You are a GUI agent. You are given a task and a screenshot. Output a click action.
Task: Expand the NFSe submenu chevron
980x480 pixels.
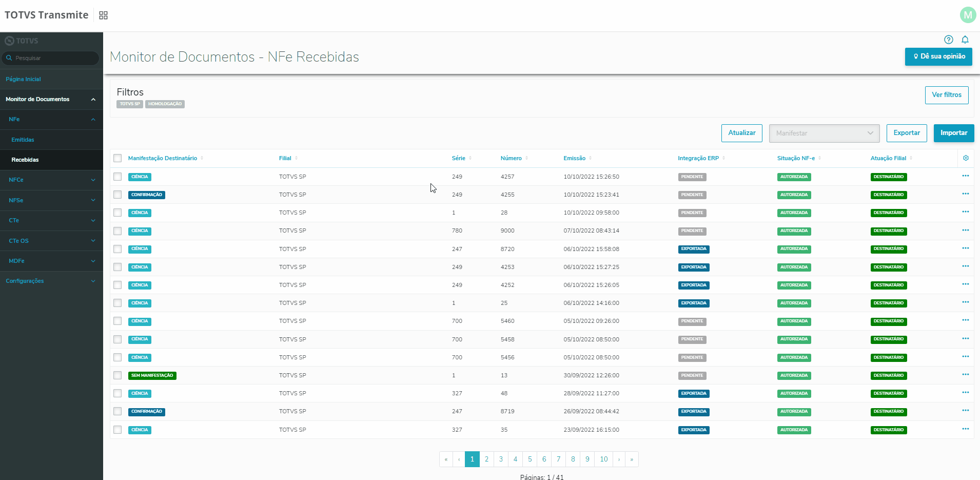coord(93,200)
